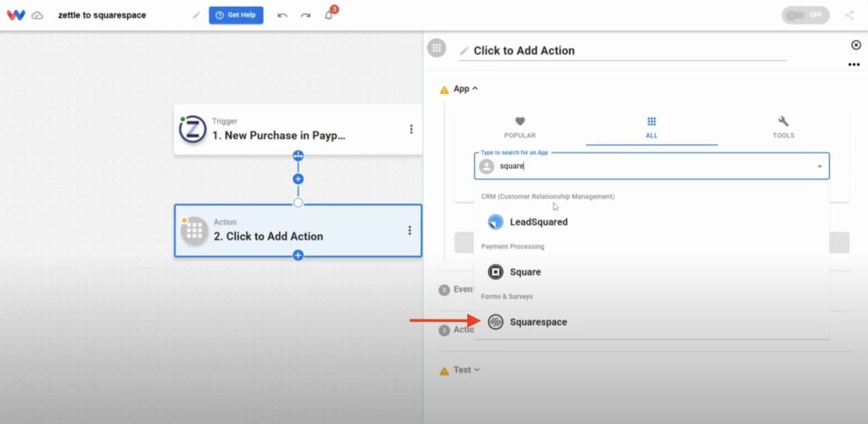Open the panel more options ellipsis
Image resolution: width=868 pixels, height=424 pixels.
(854, 64)
